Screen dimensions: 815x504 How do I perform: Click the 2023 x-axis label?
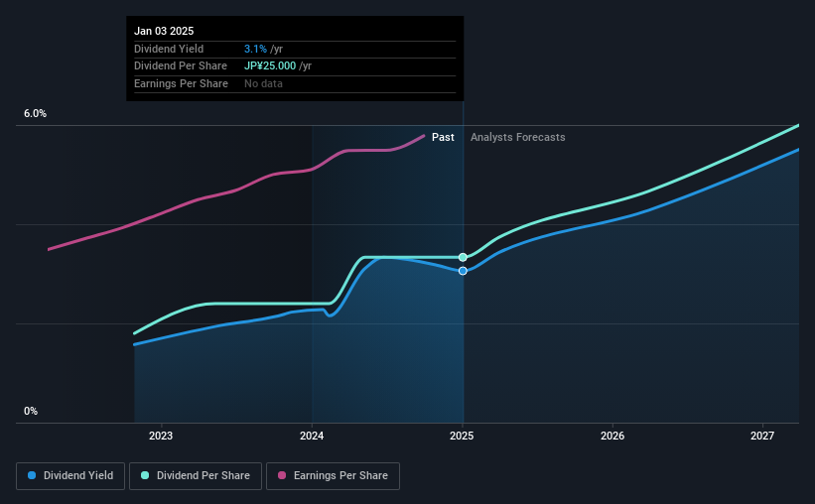coord(161,436)
